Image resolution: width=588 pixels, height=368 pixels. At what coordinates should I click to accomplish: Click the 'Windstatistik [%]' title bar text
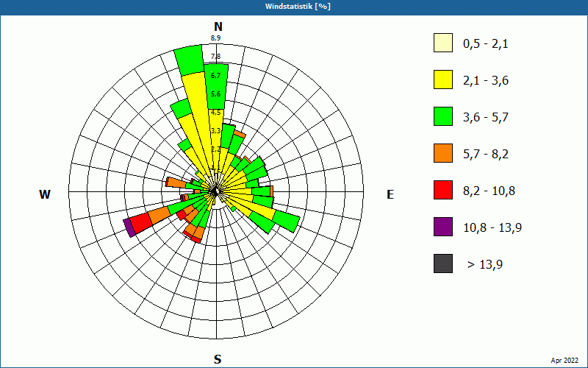coord(298,7)
